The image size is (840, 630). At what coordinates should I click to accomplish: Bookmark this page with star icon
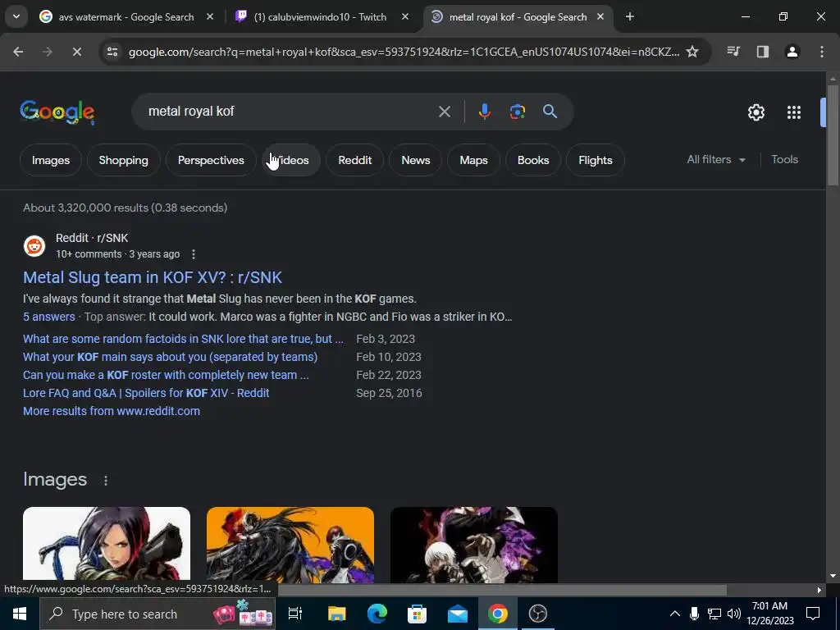click(x=692, y=52)
